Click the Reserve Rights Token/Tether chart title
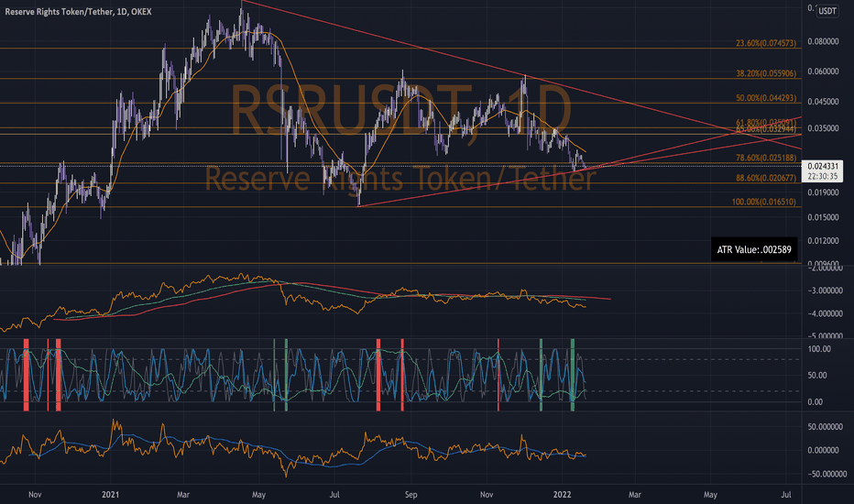The image size is (854, 504). tap(78, 11)
